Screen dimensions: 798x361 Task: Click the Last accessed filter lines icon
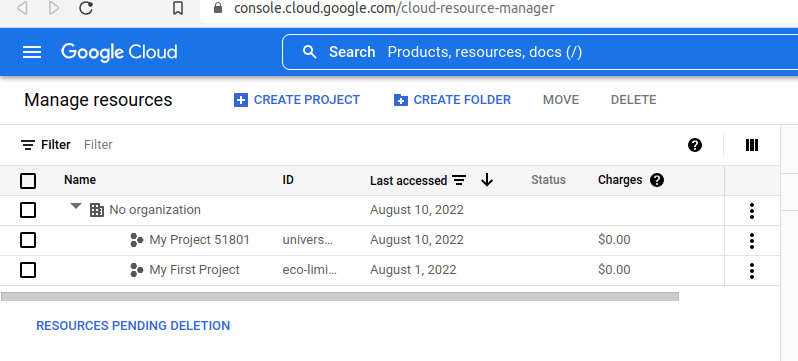pos(459,180)
